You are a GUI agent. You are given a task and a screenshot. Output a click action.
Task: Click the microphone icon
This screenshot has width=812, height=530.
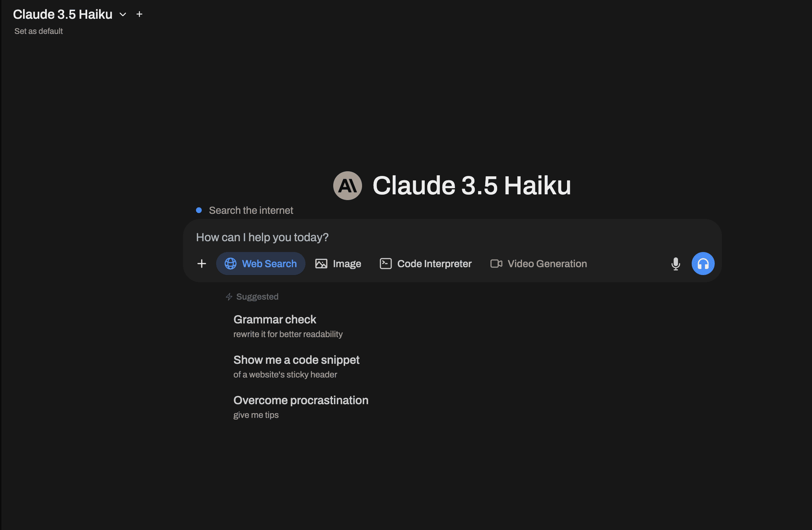pos(675,264)
